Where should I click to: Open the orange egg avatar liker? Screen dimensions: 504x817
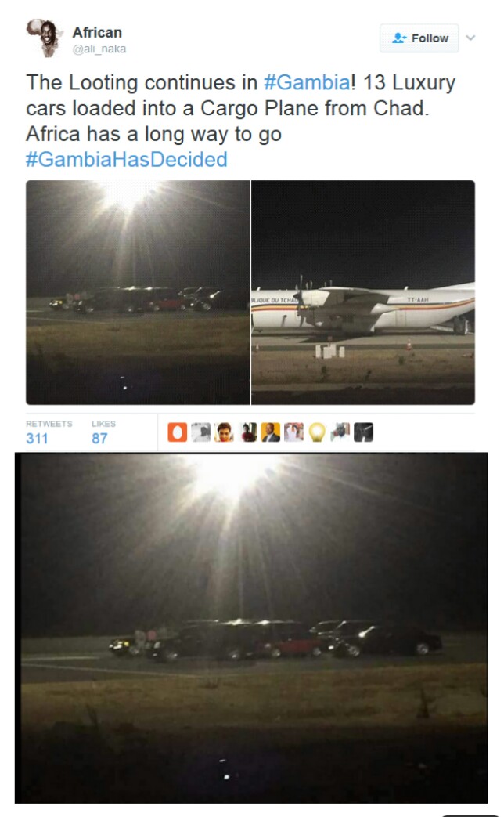[x=177, y=432]
